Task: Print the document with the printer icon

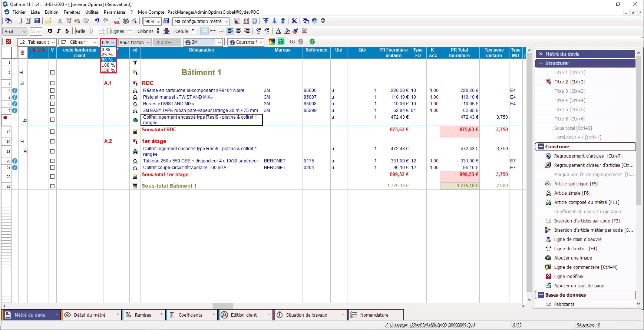Action: [x=126, y=21]
